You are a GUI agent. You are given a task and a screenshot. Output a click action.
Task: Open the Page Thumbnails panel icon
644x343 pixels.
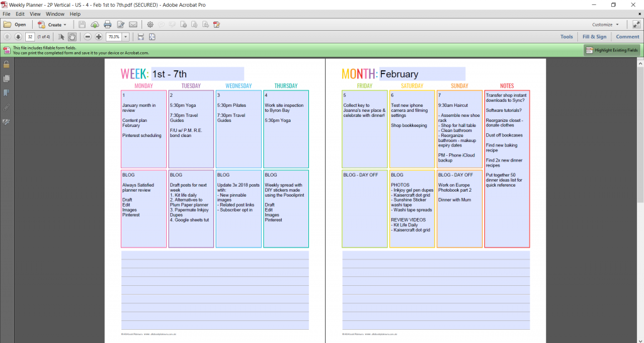[6, 79]
